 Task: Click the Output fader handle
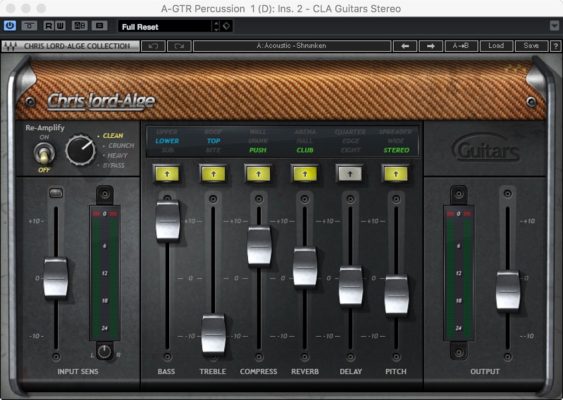[508, 290]
